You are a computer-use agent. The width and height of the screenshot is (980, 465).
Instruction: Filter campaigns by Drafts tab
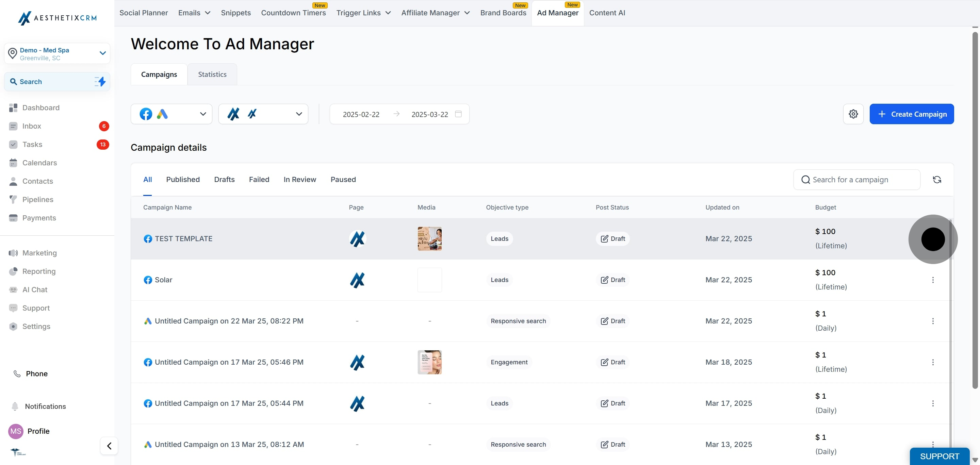pyautogui.click(x=224, y=180)
